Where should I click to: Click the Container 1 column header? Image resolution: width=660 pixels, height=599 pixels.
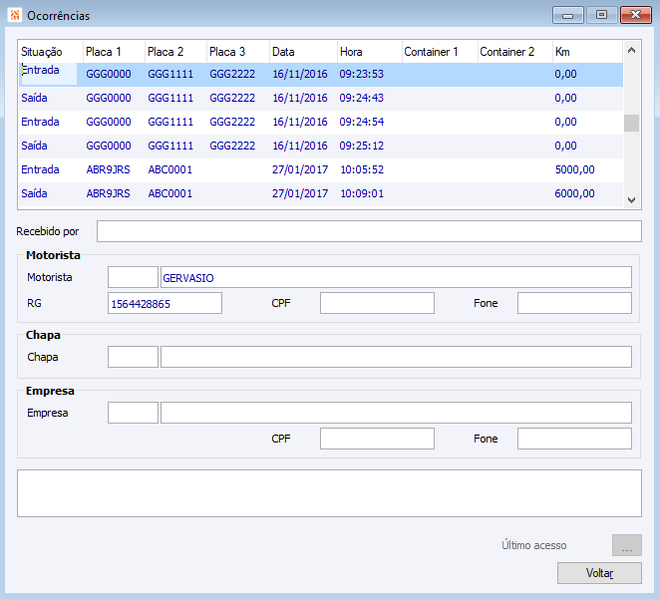(x=440, y=52)
